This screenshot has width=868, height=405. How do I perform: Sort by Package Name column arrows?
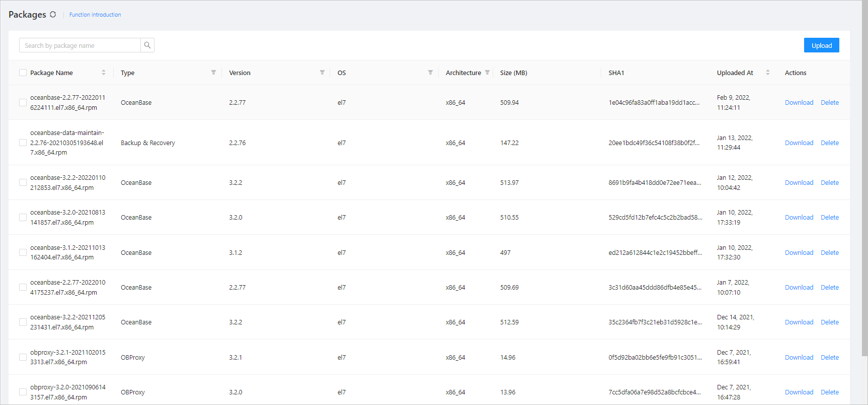tap(104, 73)
